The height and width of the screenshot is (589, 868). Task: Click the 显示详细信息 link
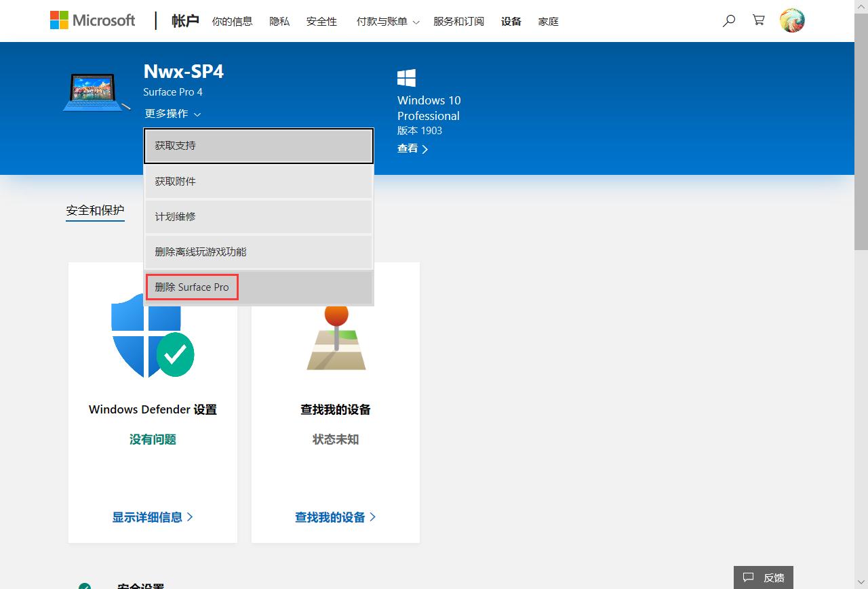coord(146,516)
